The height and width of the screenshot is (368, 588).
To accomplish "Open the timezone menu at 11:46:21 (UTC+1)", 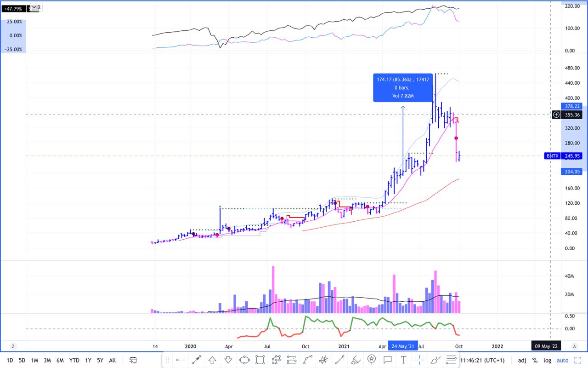I will (482, 361).
